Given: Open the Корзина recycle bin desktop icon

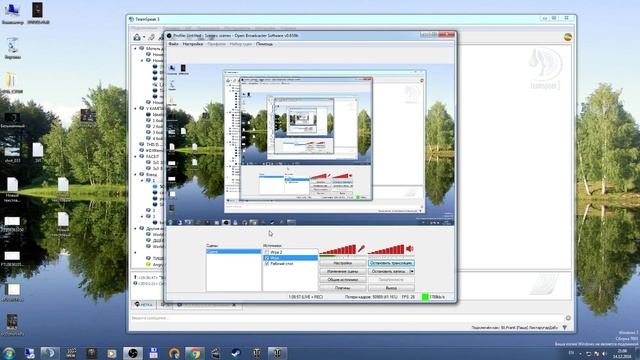Looking at the screenshot, I should [x=13, y=48].
